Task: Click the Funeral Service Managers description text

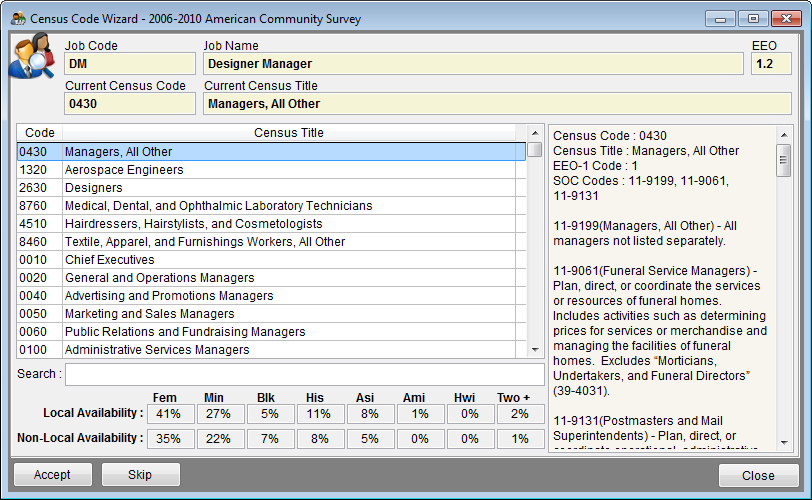Action: click(660, 331)
